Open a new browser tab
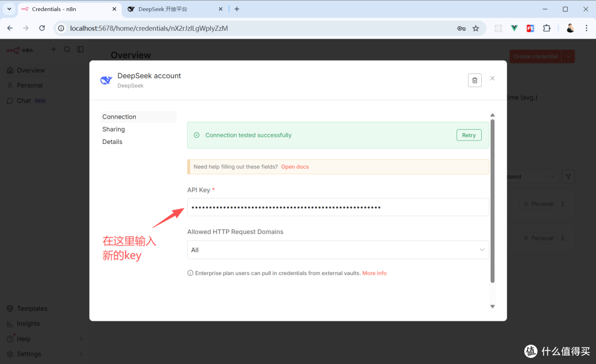The image size is (596, 364). pos(237,9)
